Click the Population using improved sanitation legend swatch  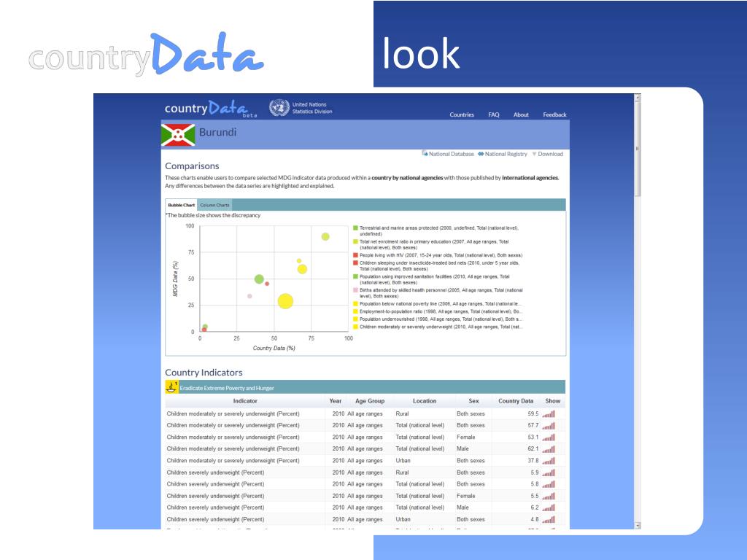click(355, 276)
